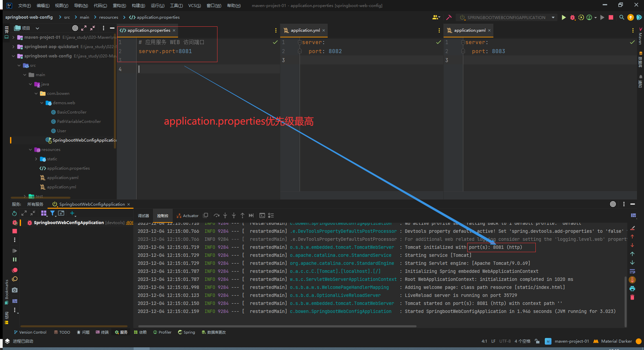Click the red Debug bug icon in the toolbar
Screen dimensions: 644x350
pyautogui.click(x=573, y=17)
